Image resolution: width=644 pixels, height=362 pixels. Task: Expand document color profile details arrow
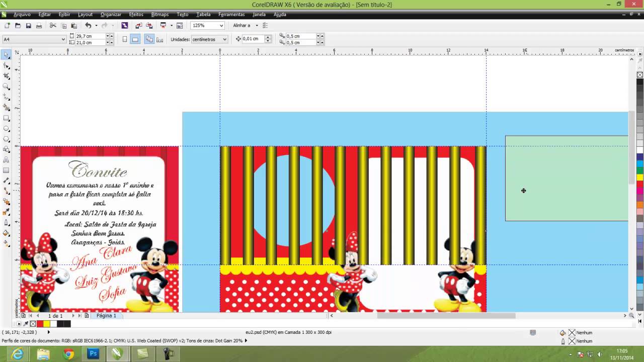pos(246,341)
